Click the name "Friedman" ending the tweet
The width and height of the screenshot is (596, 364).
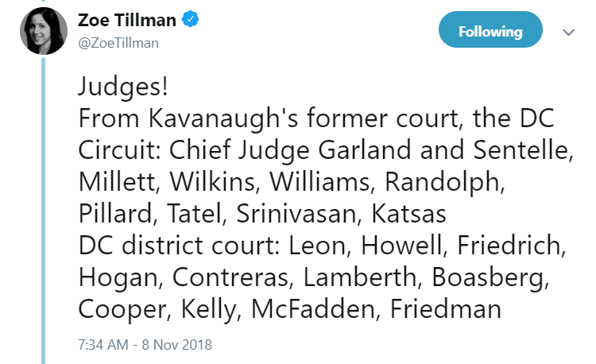446,309
